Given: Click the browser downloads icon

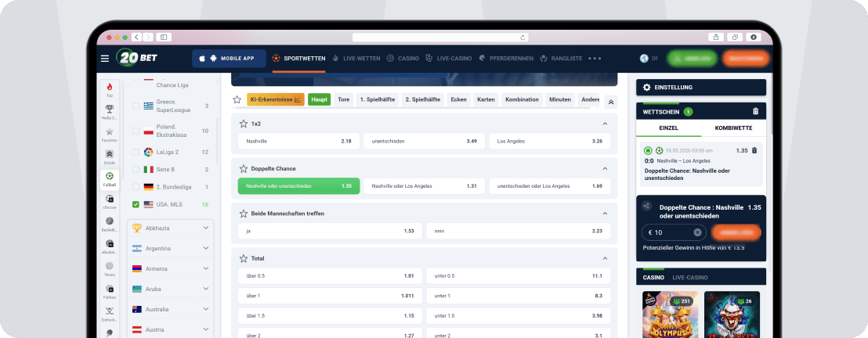Looking at the screenshot, I should click(x=754, y=37).
